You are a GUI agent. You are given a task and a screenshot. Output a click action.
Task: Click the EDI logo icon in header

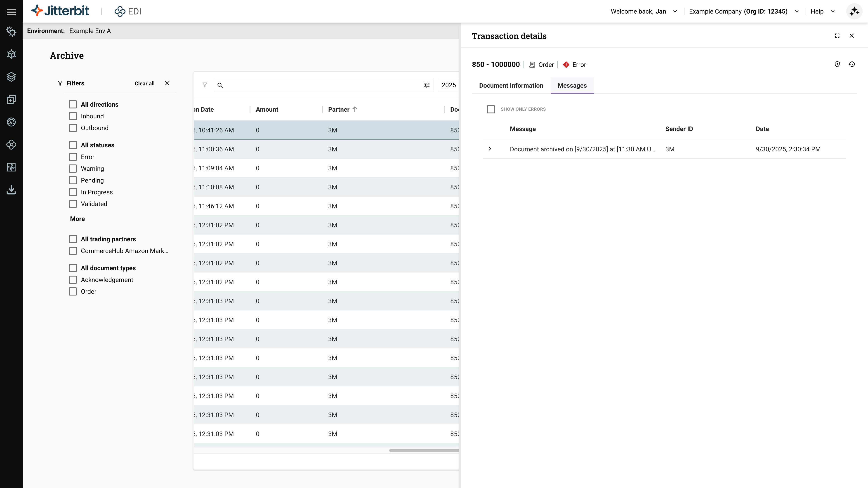pyautogui.click(x=120, y=12)
